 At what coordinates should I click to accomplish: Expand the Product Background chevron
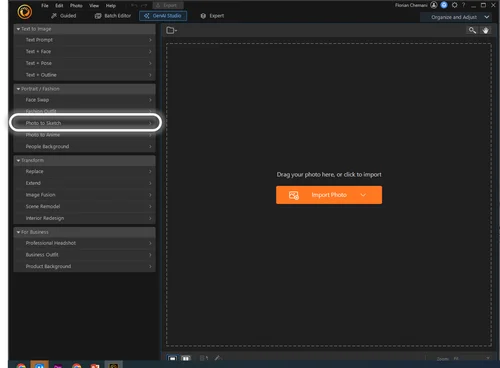(x=150, y=267)
